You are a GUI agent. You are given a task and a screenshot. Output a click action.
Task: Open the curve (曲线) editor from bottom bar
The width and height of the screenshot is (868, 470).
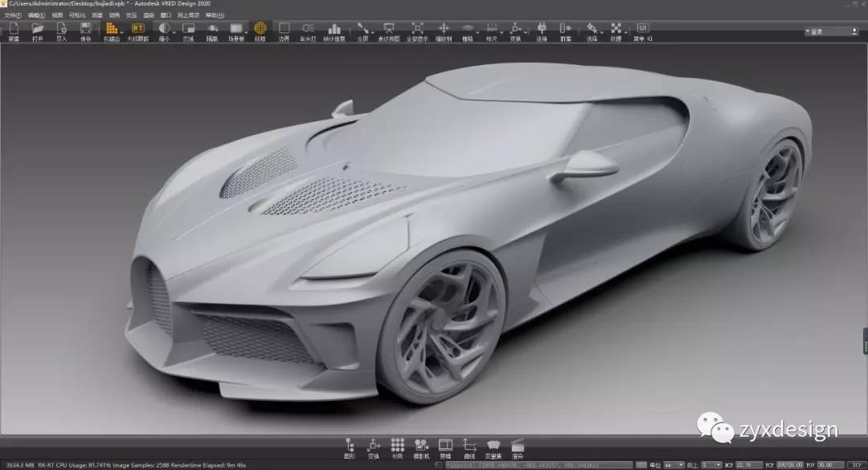click(469, 443)
